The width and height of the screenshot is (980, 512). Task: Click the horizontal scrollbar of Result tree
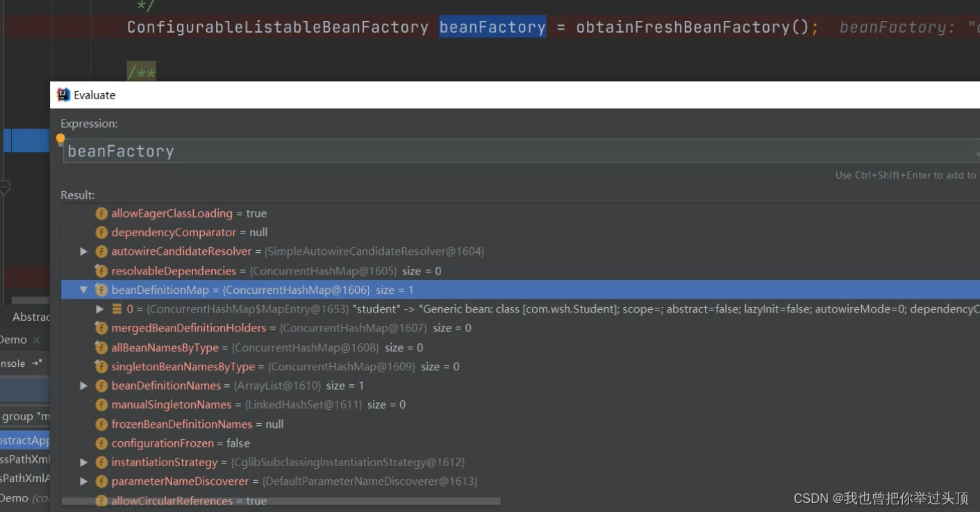click(x=281, y=501)
